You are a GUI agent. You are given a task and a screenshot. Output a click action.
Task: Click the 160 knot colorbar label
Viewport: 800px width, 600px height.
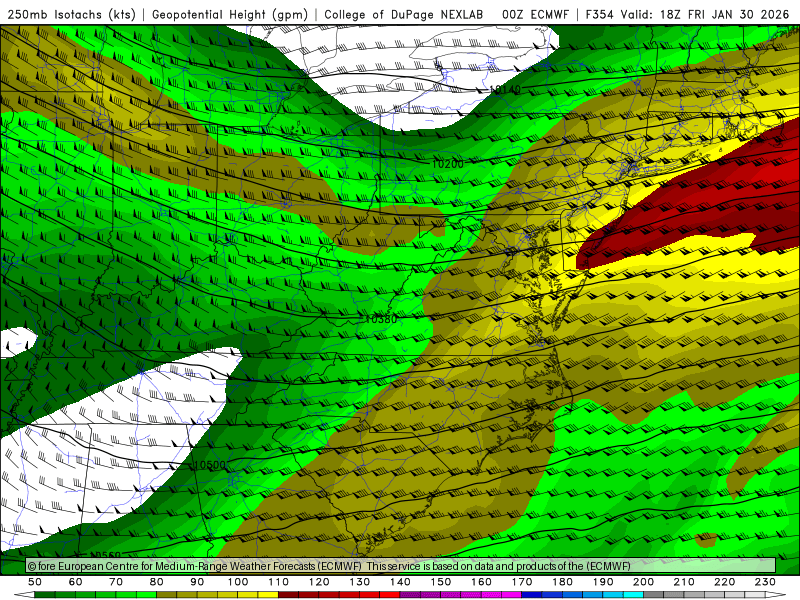tap(481, 582)
